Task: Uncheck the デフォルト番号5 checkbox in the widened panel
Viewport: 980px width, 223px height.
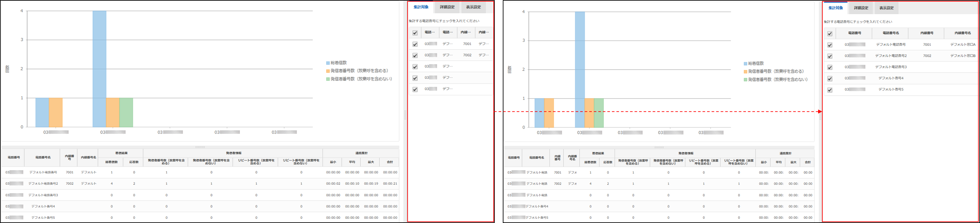Action: click(830, 90)
